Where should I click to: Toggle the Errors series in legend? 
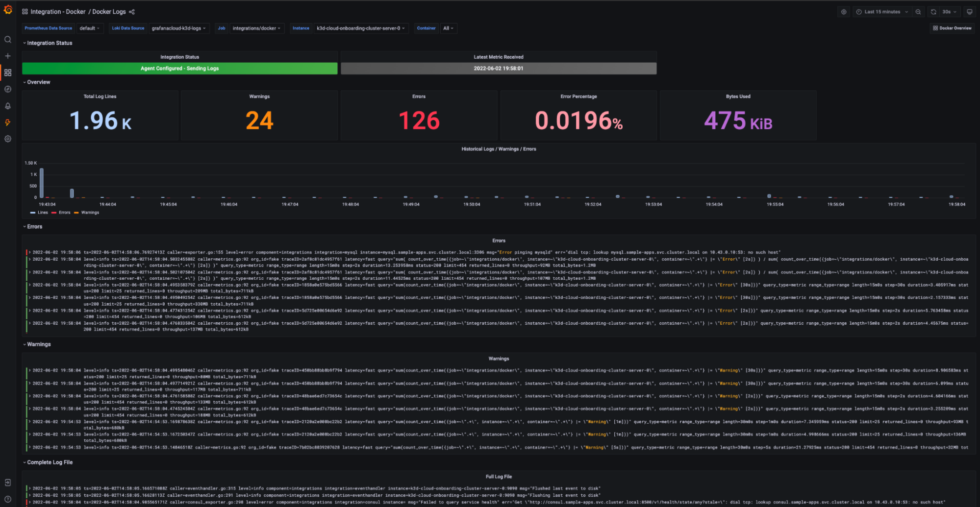coord(61,213)
